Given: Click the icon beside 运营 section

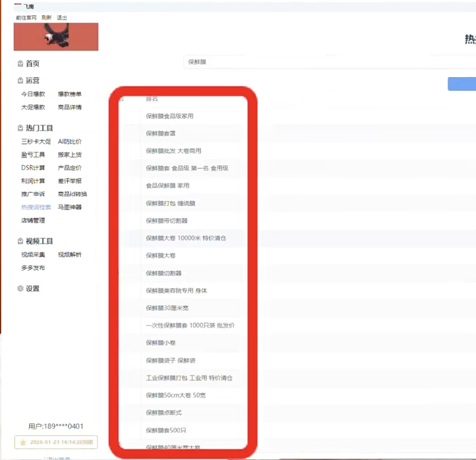Looking at the screenshot, I should [x=21, y=80].
